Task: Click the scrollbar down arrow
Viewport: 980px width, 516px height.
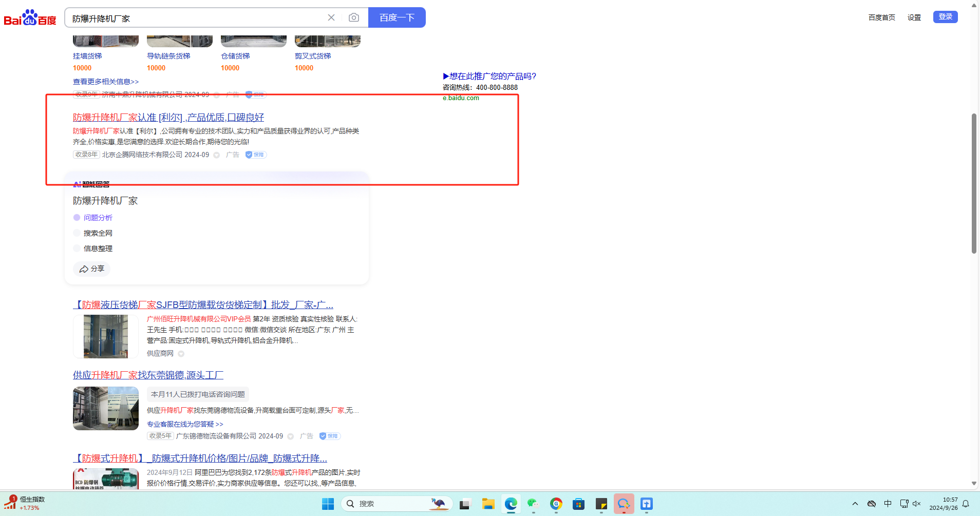Action: 974,483
